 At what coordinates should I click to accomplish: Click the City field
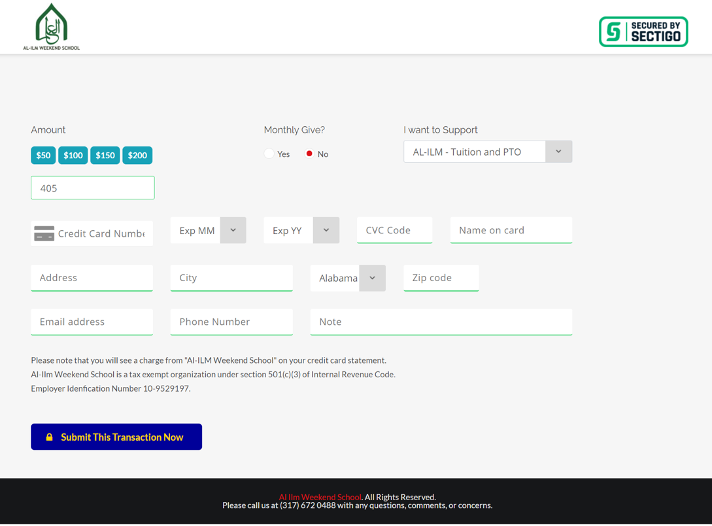[x=232, y=278]
